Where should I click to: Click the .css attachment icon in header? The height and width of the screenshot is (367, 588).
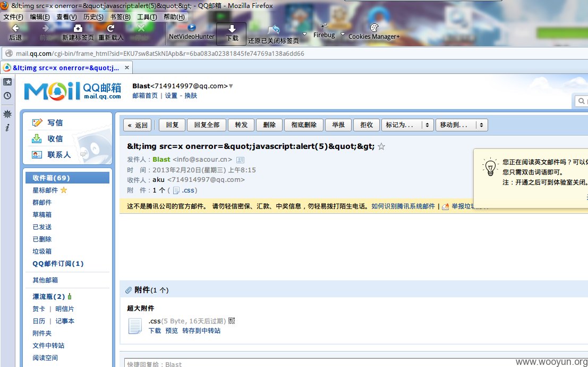pos(176,190)
